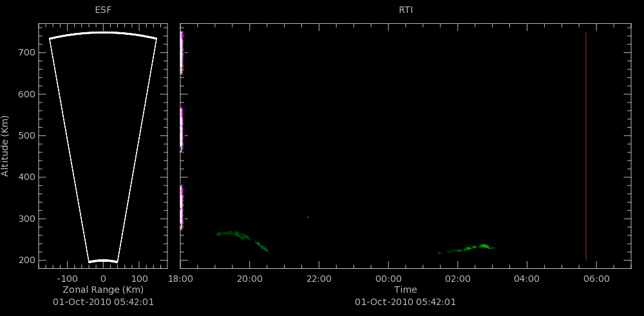Click the 100 zonal range tick label
This screenshot has height=316, width=644.
coord(139,279)
